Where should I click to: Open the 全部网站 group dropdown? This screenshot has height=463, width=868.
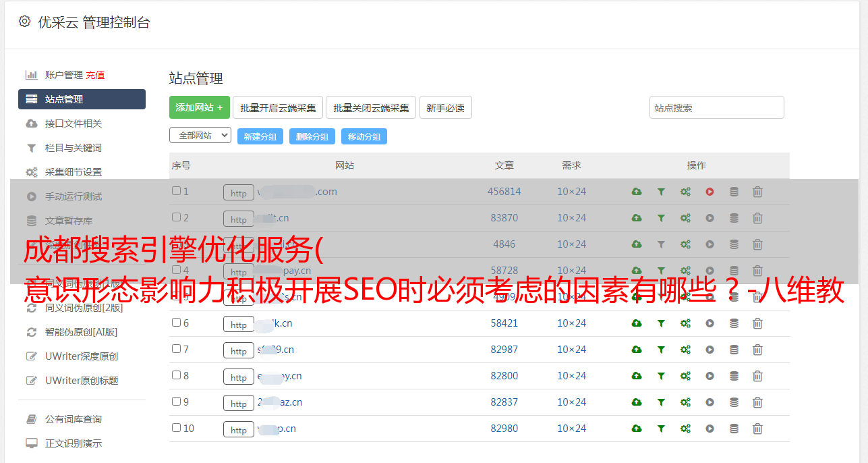click(200, 136)
